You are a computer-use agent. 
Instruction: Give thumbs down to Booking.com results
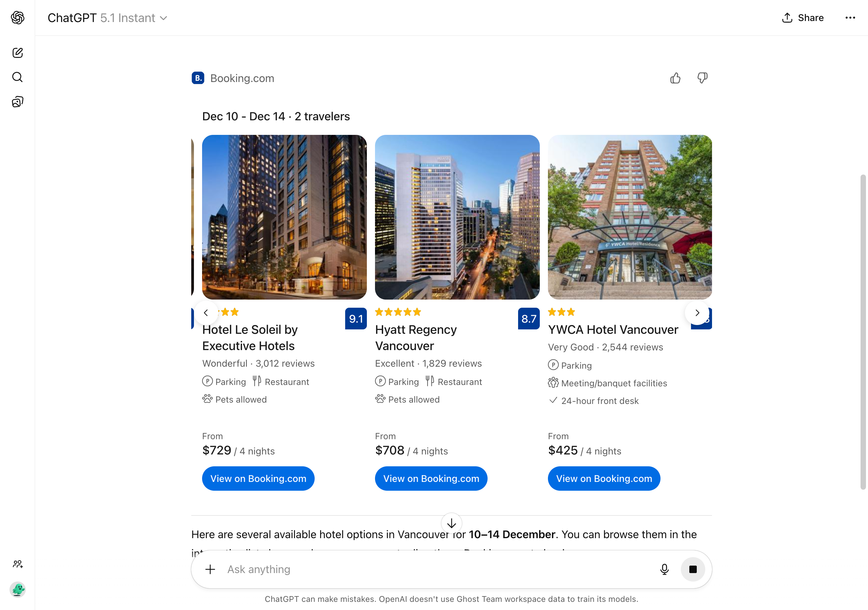[703, 78]
